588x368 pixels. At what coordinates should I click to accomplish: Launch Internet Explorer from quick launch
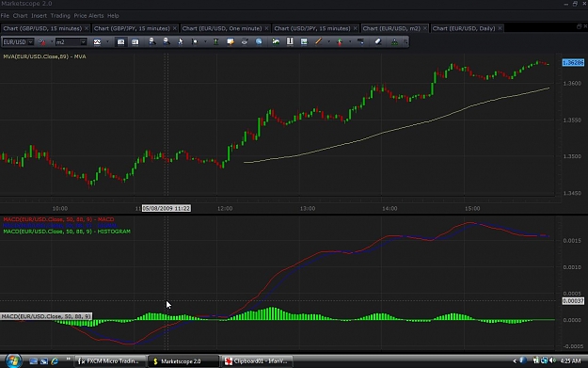(55, 361)
